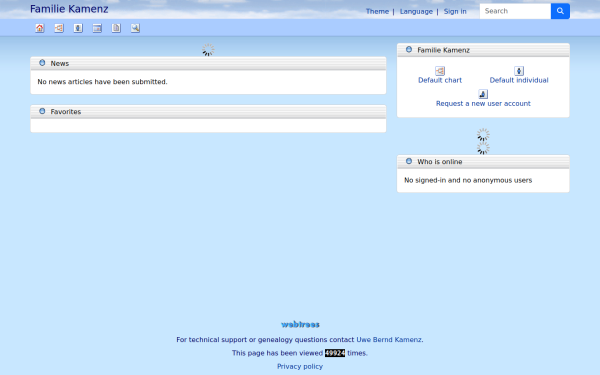Screen dimensions: 600x375
Task: Click the Sign in link
Action: point(455,11)
